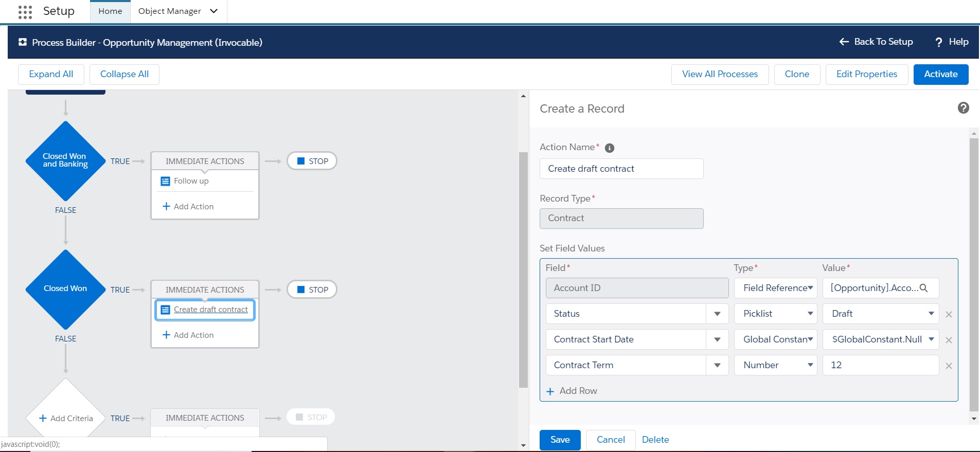Open the Create a Record help icon

pyautogui.click(x=964, y=108)
